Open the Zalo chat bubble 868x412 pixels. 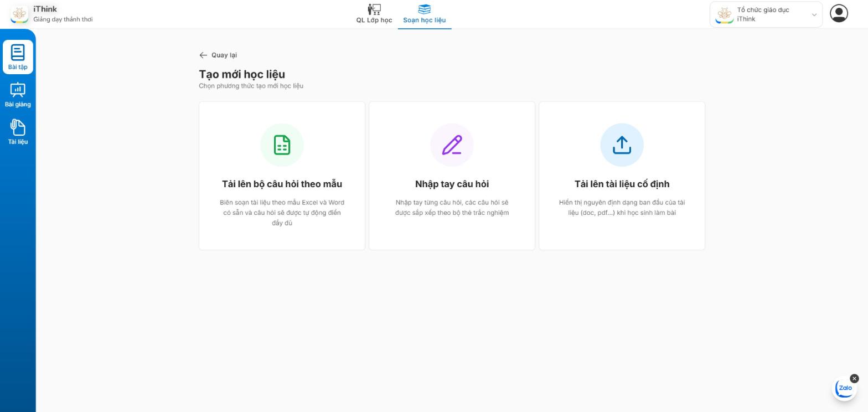(845, 388)
